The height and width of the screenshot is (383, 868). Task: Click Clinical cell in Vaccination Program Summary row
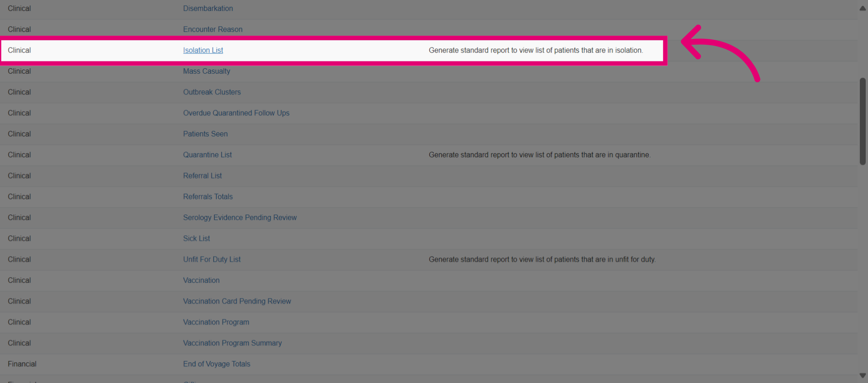pyautogui.click(x=19, y=343)
